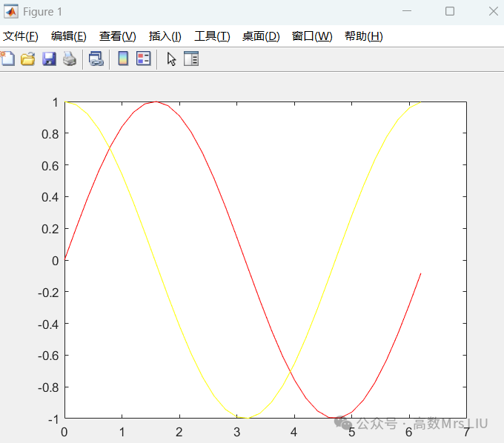Viewport: 504px width, 443px height.
Task: Click the New Figure toolbar icon
Action: tap(7, 59)
